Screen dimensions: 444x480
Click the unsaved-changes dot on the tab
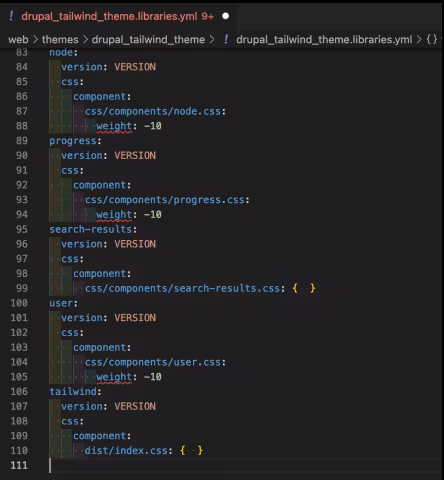point(226,16)
